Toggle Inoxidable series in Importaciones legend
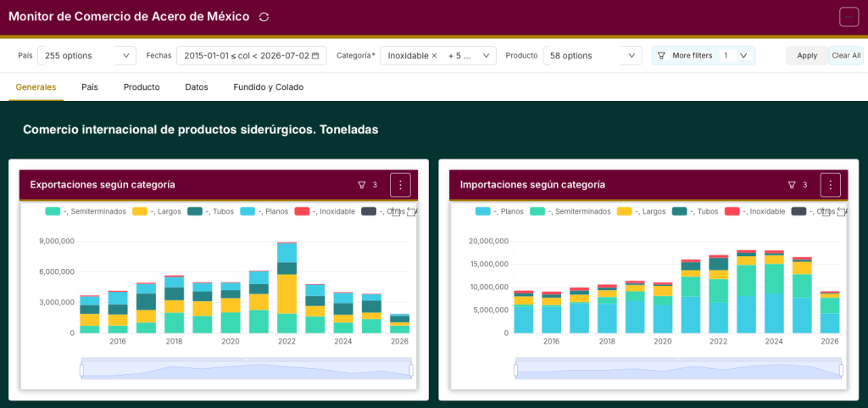Image resolution: width=868 pixels, height=408 pixels. point(755,211)
